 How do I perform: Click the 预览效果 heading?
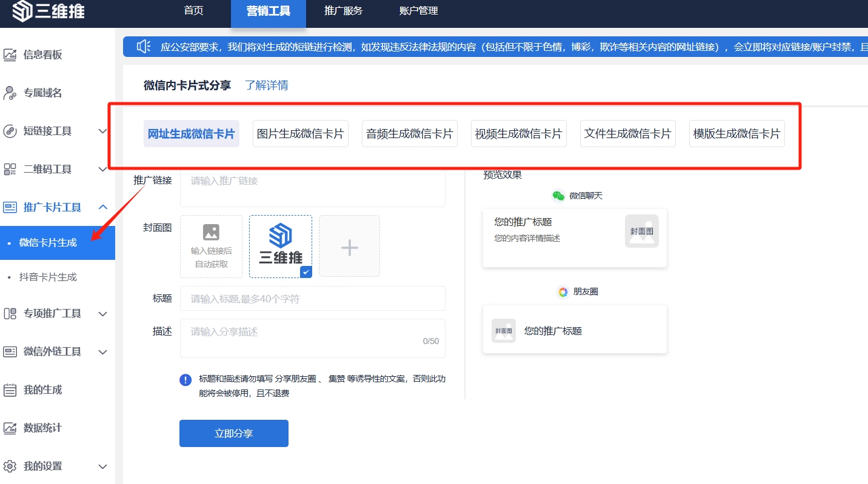[502, 175]
